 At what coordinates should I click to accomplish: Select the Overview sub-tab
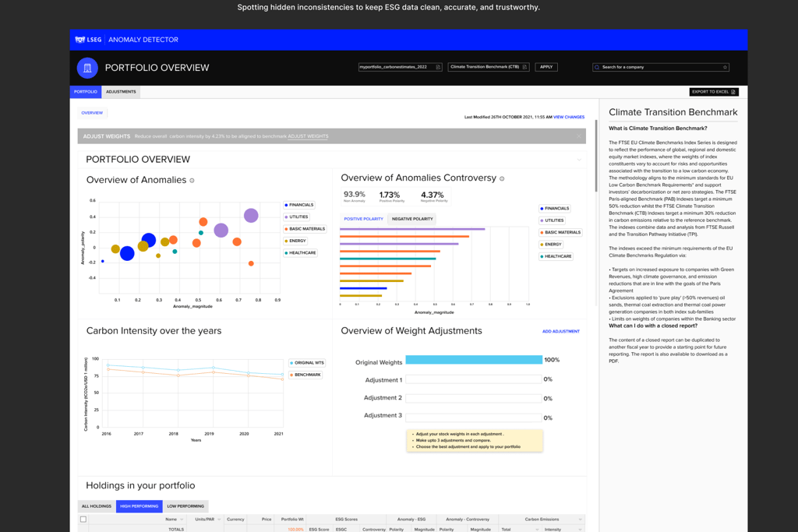92,113
